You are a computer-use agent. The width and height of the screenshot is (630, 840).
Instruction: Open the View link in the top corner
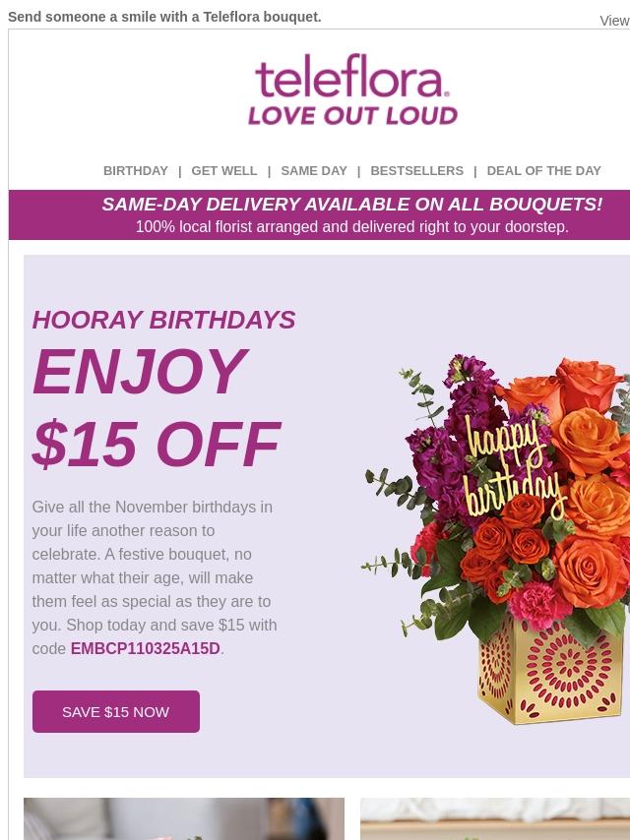614,21
